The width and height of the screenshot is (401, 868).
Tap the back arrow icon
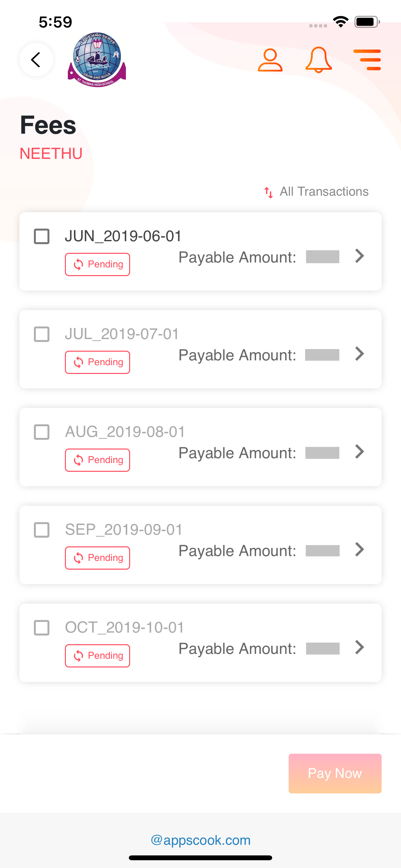point(36,60)
